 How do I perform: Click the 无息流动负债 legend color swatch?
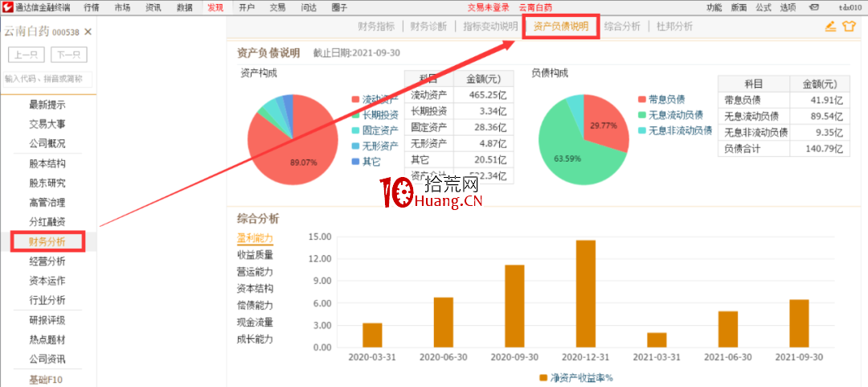coord(642,115)
